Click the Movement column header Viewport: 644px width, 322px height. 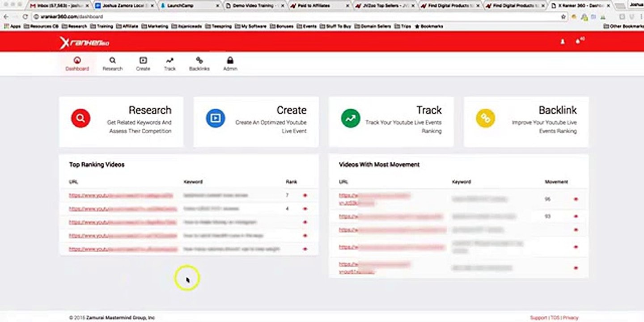point(556,182)
